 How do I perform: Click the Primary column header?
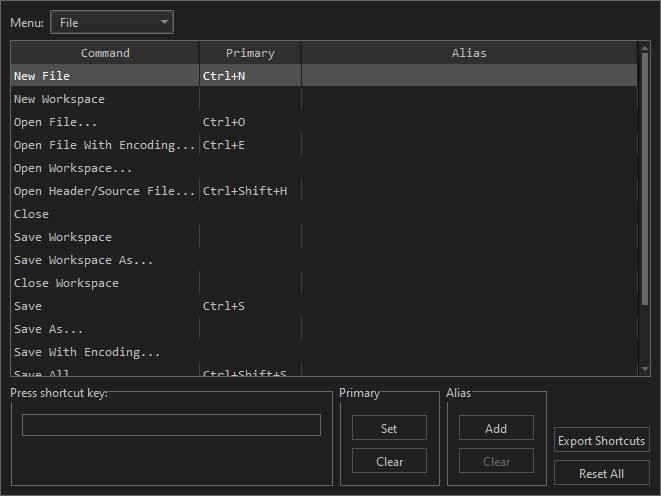coord(250,53)
